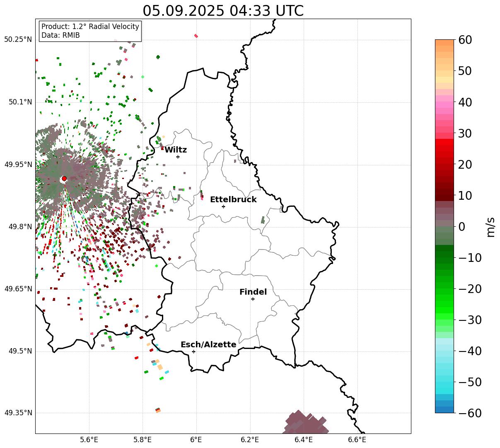The width and height of the screenshot is (500, 448).
Task: Click the 6.6°E longitude label
Action: coord(357,440)
